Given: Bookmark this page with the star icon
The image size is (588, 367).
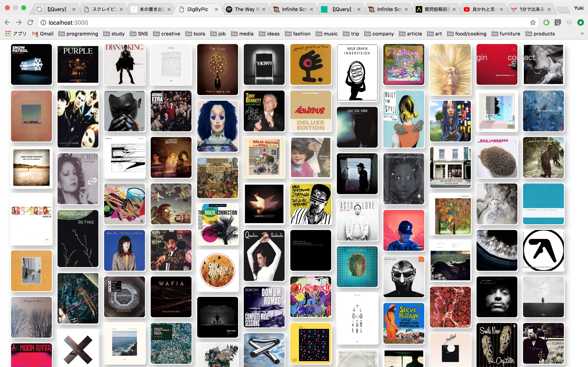Looking at the screenshot, I should click(x=533, y=23).
